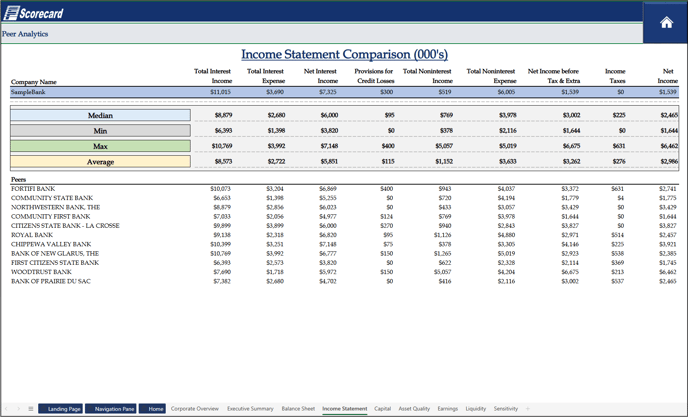This screenshot has height=417, width=688.
Task: Open the Liquidity sheet tab
Action: click(x=476, y=409)
